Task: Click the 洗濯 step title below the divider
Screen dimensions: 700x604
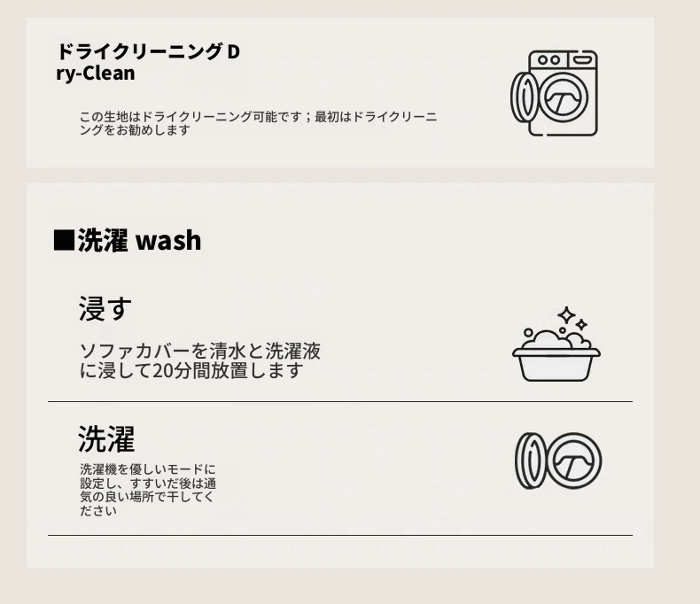Action: pyautogui.click(x=106, y=439)
